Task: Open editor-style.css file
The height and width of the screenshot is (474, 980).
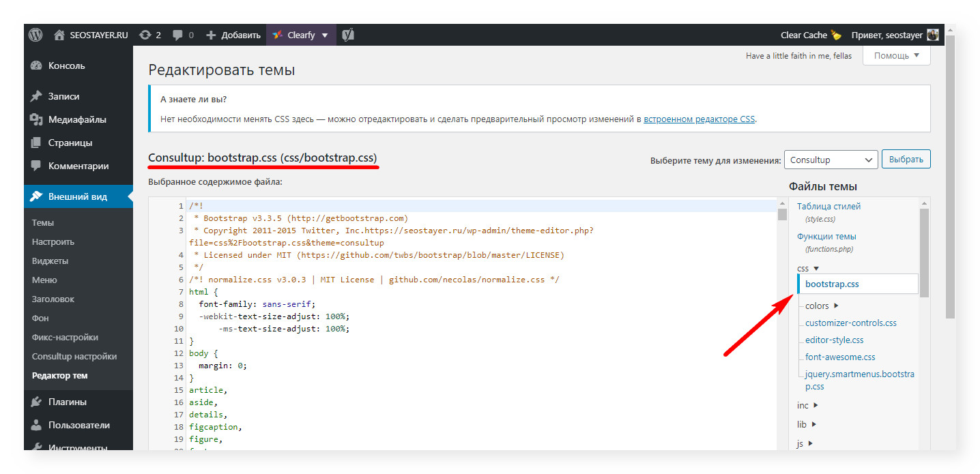Action: (x=834, y=340)
